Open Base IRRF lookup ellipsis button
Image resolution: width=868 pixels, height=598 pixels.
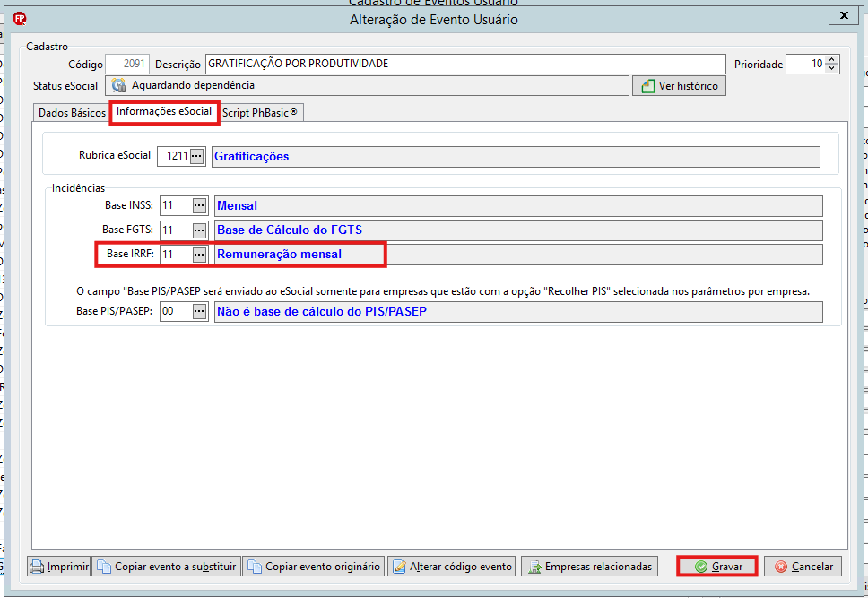[x=199, y=255]
